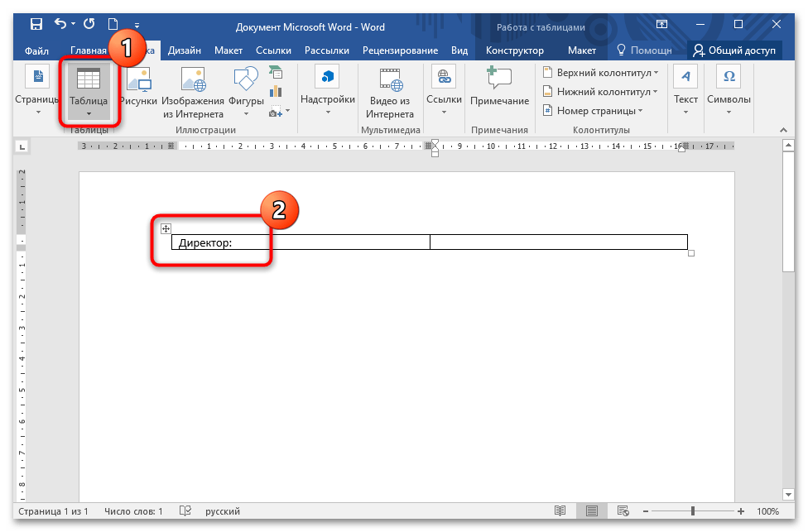Image resolution: width=808 pixels, height=532 pixels.
Task: Switch to the Главная tab
Action: point(88,50)
